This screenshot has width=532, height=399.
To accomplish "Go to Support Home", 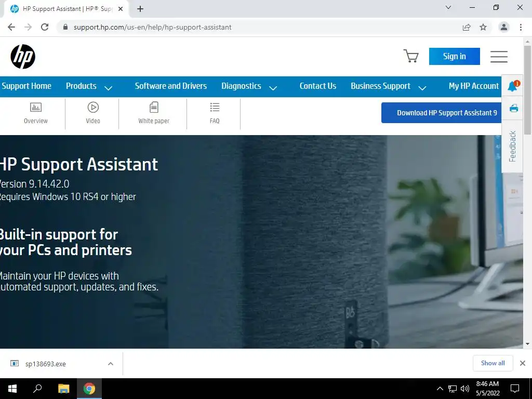I will 26,86.
